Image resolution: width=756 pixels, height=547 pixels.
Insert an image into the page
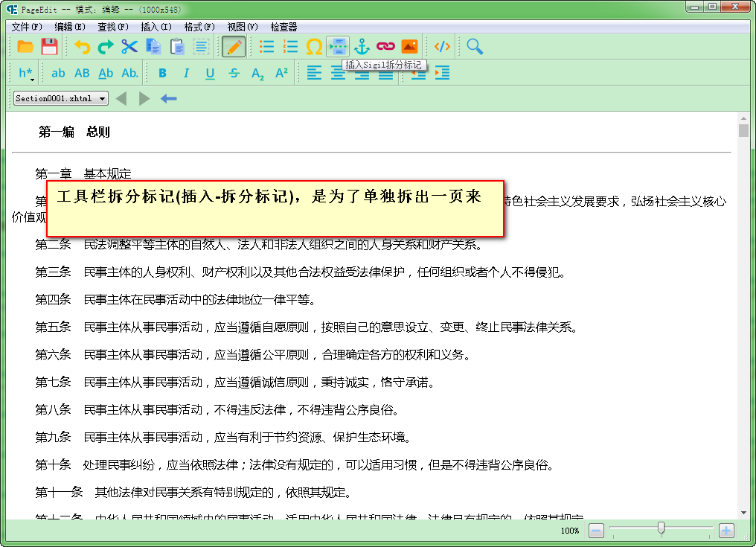tap(409, 47)
